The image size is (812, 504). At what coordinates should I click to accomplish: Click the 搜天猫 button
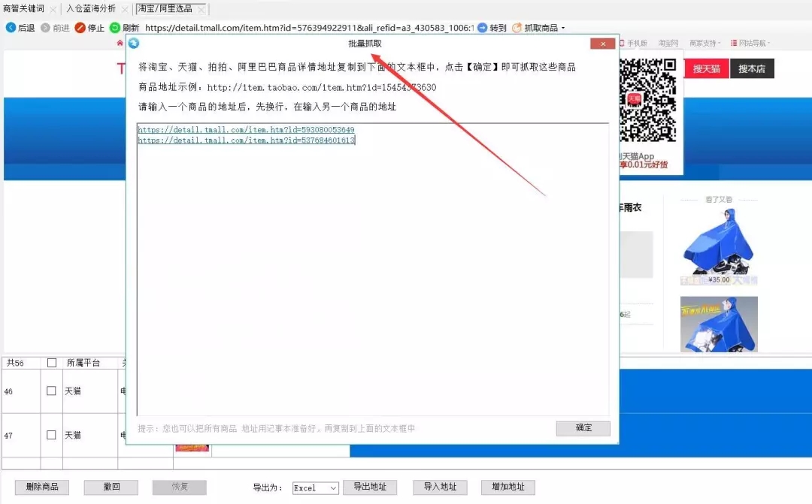[x=707, y=69]
